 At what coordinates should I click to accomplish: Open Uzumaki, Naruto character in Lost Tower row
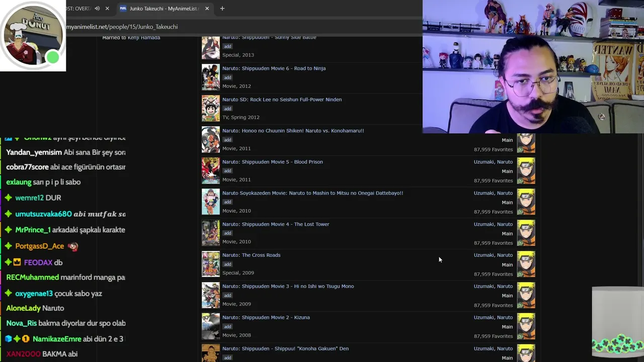point(493,224)
